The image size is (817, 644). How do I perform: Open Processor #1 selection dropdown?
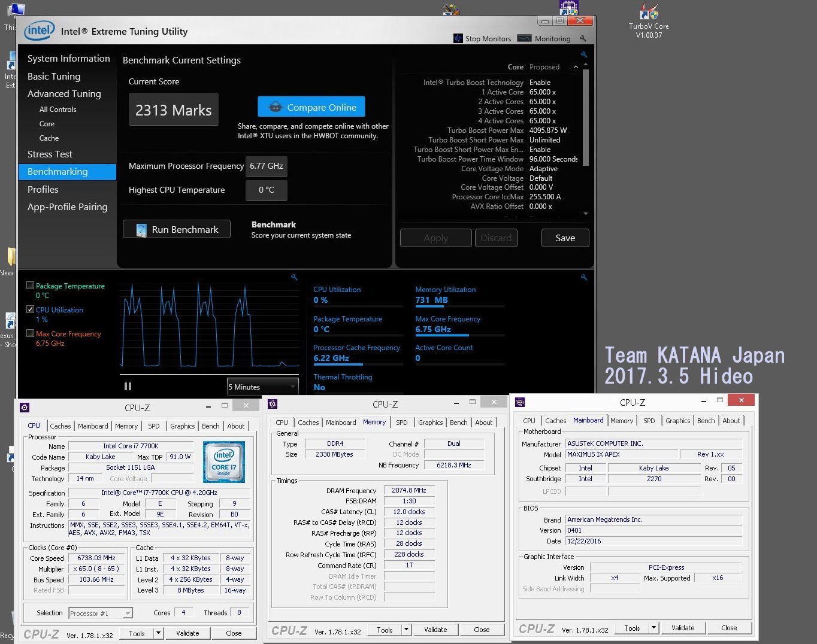pyautogui.click(x=101, y=613)
